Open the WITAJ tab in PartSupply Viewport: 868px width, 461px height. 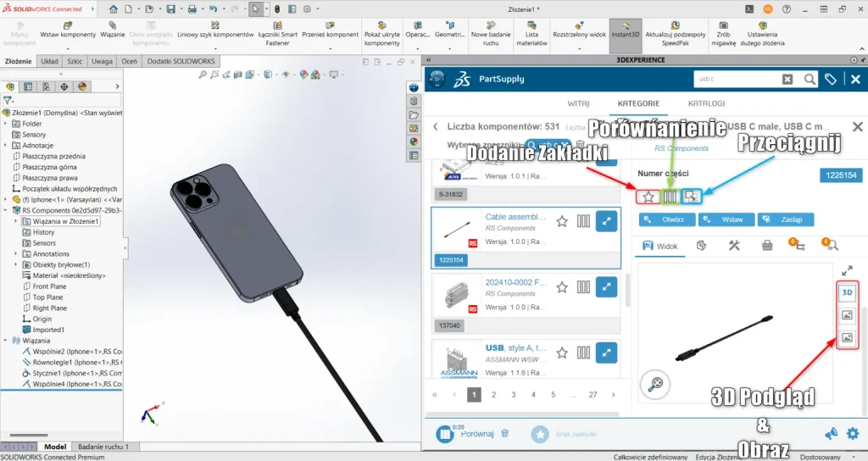click(578, 103)
